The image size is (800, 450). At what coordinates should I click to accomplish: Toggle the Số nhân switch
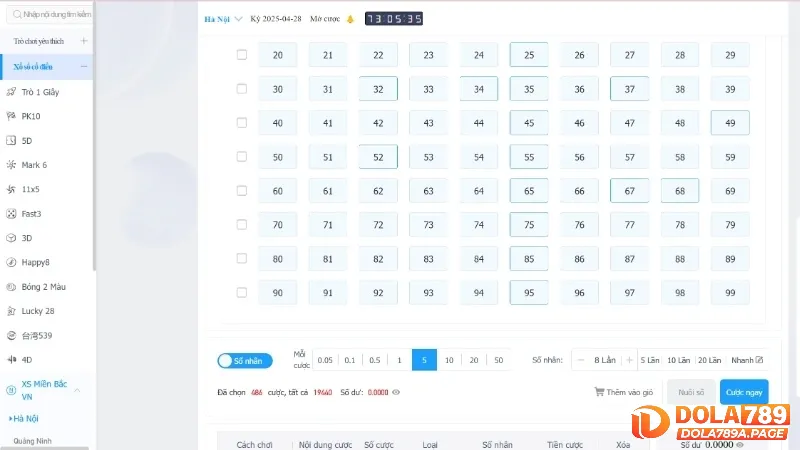245,361
